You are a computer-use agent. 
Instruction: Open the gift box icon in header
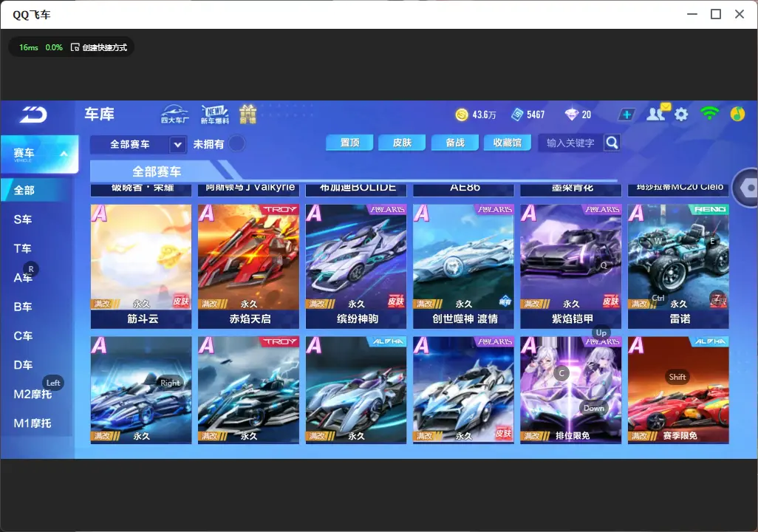[x=247, y=114]
